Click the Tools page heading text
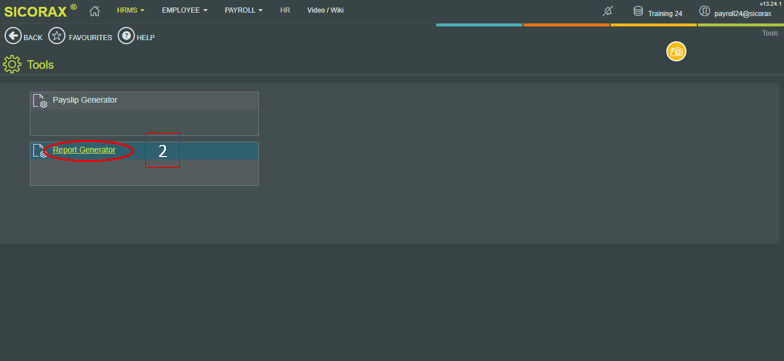Screen dimensions: 784x361 [x=40, y=65]
